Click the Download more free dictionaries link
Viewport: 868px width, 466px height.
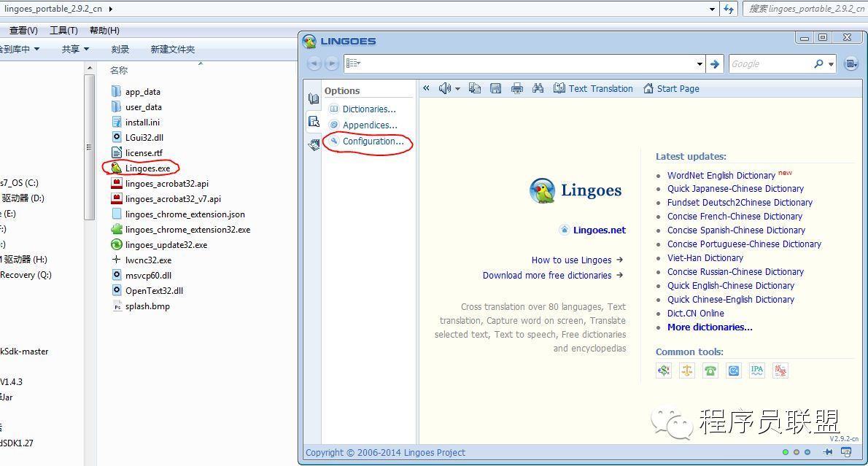[x=547, y=275]
